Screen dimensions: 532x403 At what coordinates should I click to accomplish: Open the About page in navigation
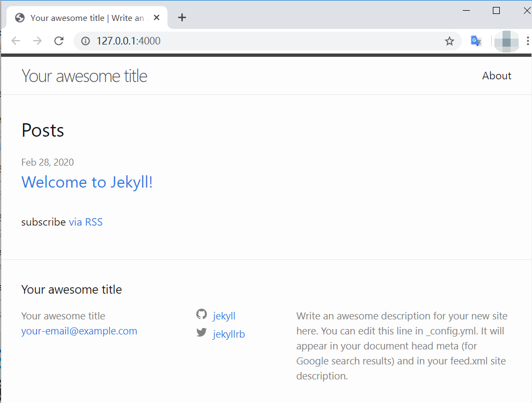coord(497,76)
